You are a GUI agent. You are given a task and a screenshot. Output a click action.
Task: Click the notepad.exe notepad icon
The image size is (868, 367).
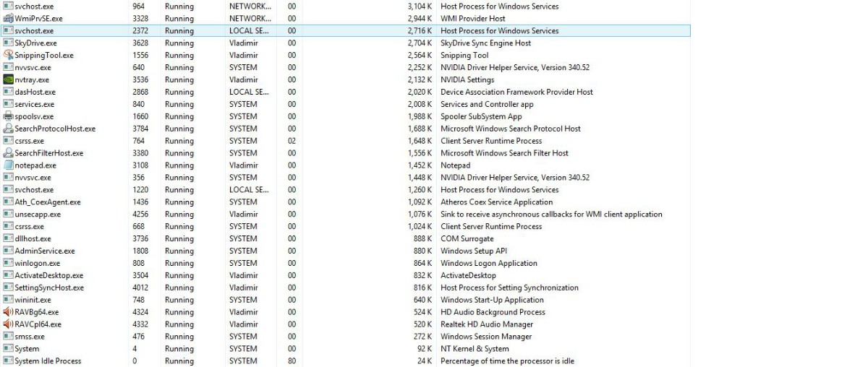[8, 165]
